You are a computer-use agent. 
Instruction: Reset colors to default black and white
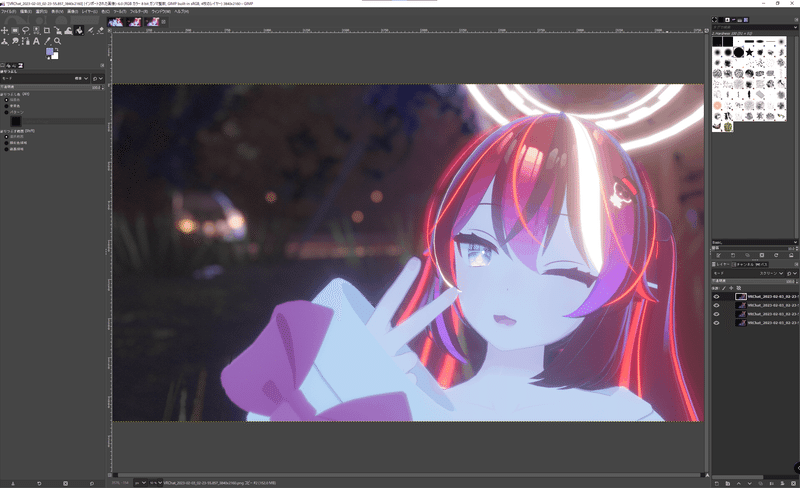coord(48,58)
